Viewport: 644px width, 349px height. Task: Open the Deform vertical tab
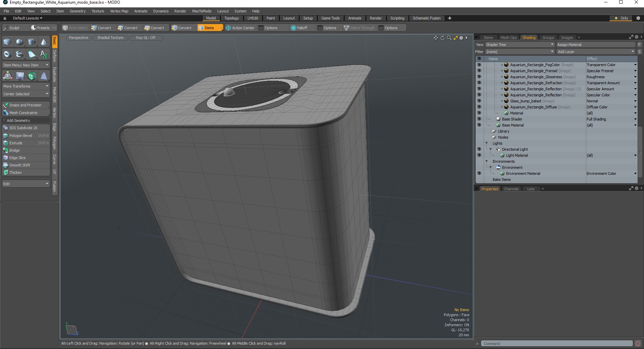55,56
